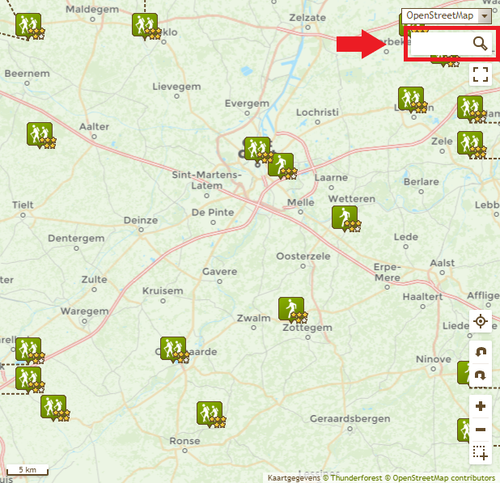Redo last route step
The height and width of the screenshot is (483, 500).
click(x=480, y=375)
